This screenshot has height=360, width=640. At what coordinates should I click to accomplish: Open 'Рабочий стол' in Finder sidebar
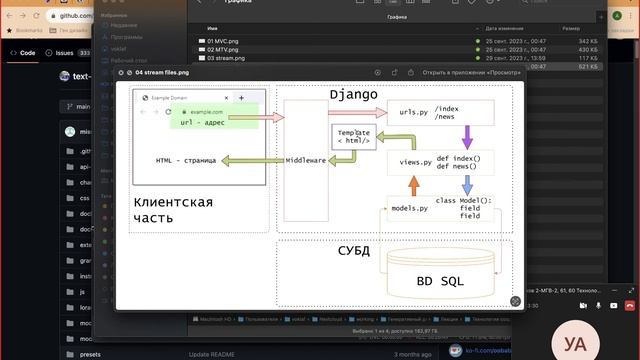[129, 60]
